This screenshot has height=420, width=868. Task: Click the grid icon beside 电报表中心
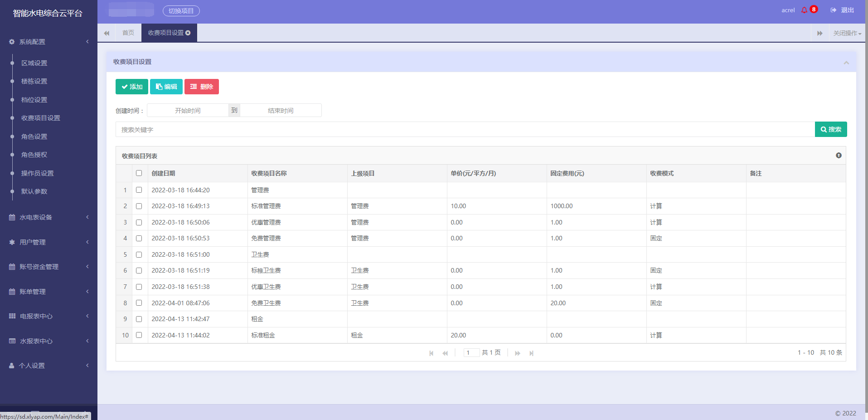(12, 316)
